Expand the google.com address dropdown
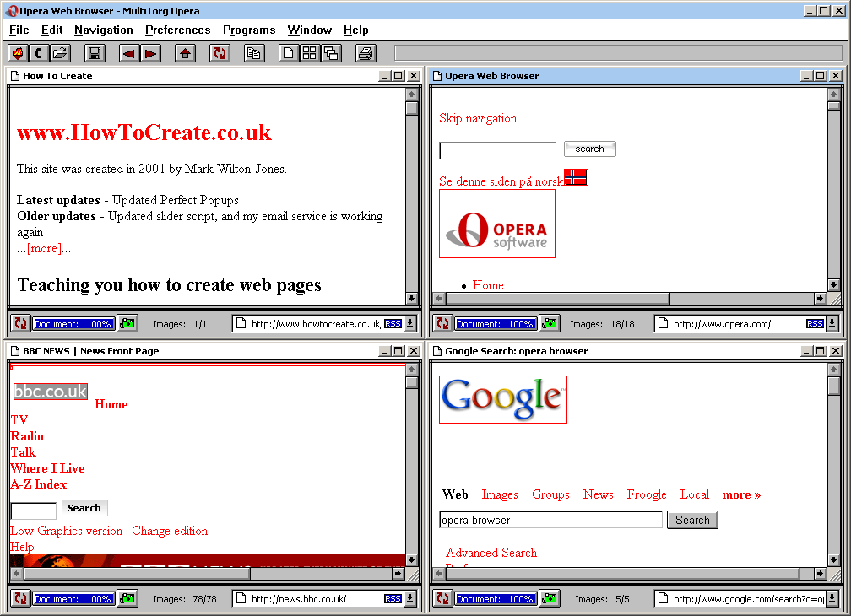This screenshot has width=851, height=616. pos(832,598)
